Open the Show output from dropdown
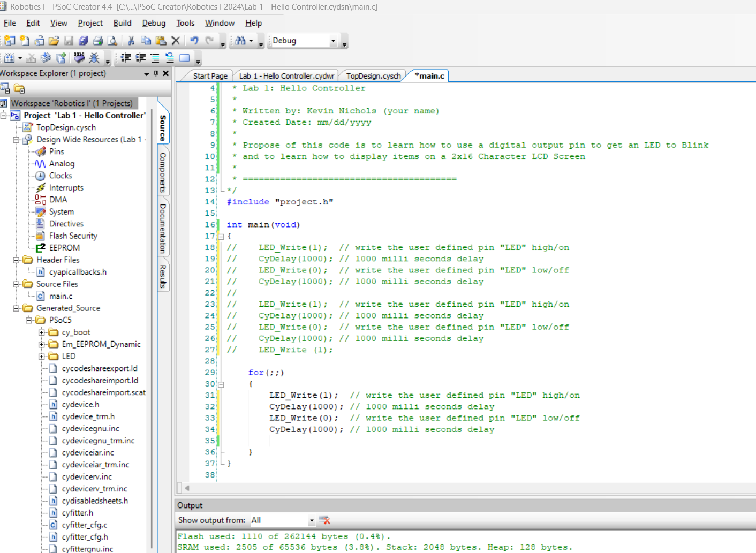756x553 pixels. coord(311,520)
